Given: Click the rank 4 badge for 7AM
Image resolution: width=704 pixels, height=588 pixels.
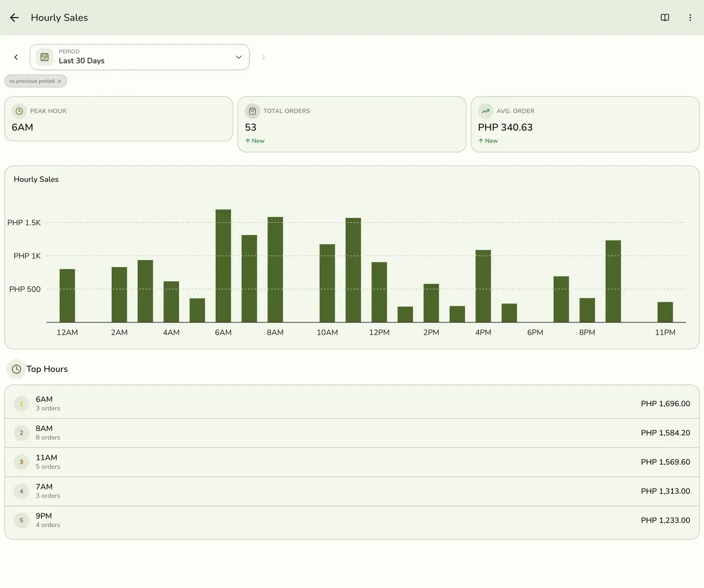Looking at the screenshot, I should (x=21, y=491).
